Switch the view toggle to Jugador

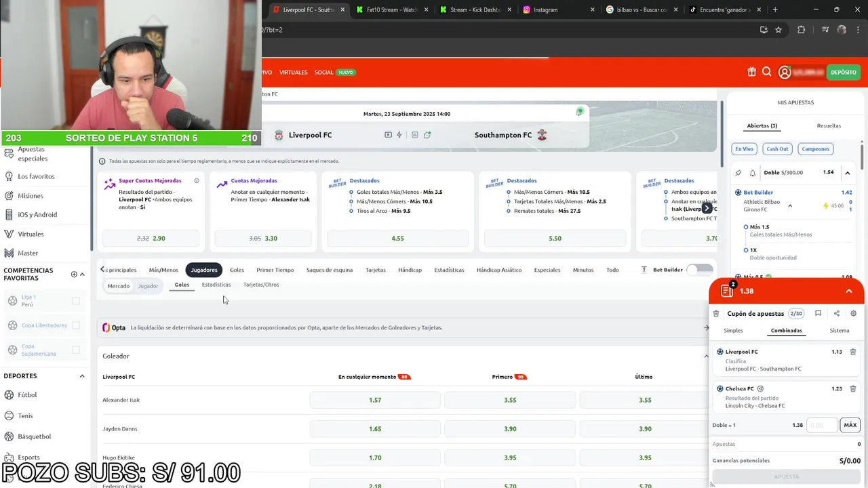click(x=148, y=286)
